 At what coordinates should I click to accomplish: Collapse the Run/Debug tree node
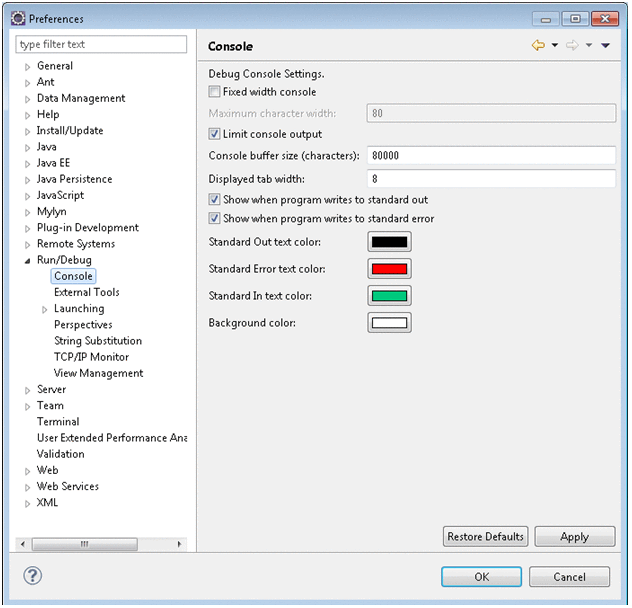(28, 261)
